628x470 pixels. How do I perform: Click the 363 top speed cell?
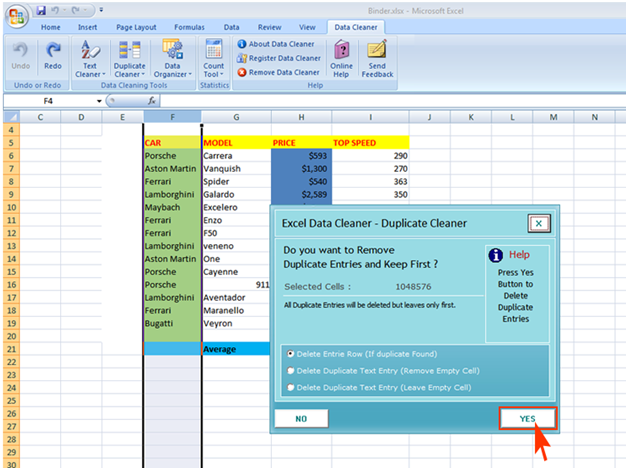pos(370,181)
